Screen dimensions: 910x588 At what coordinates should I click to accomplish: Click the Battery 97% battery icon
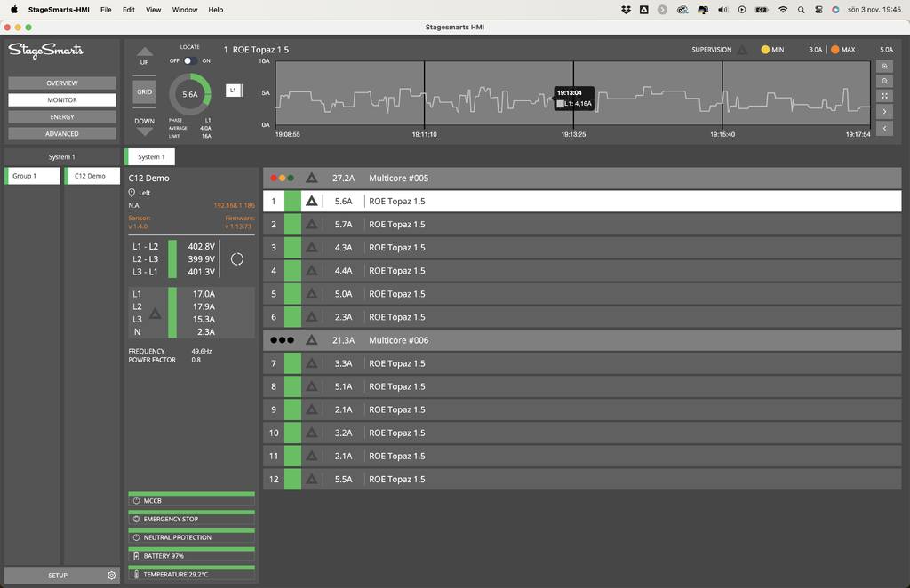click(x=136, y=556)
